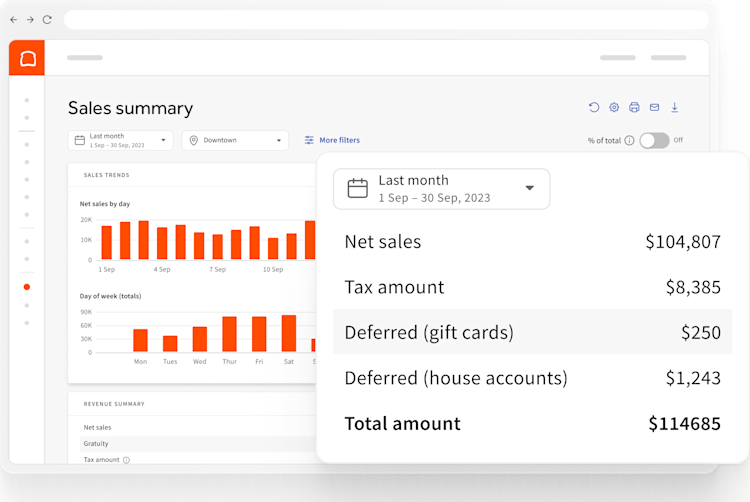Open the small Last month date dropdown
Viewport: 750px width, 502px height.
pos(121,141)
